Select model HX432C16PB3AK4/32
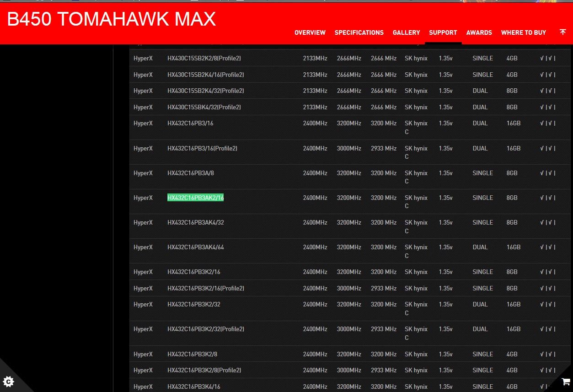 coord(196,222)
